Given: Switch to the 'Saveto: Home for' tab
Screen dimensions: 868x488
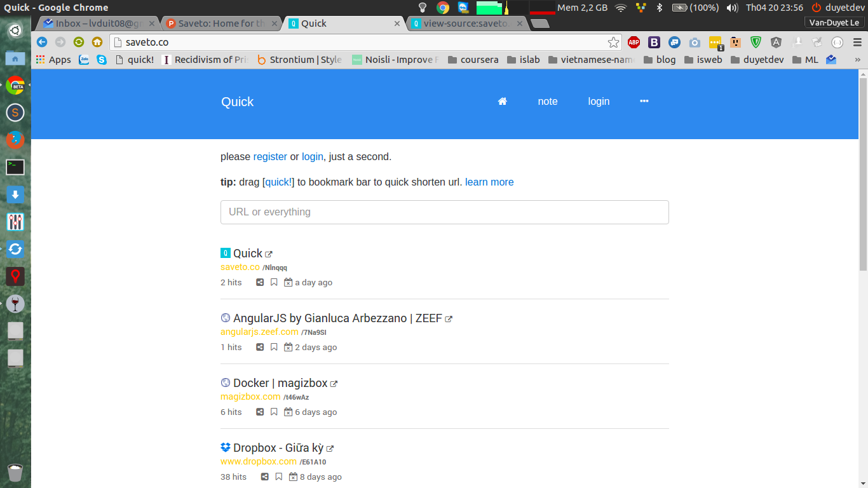Looking at the screenshot, I should (220, 24).
